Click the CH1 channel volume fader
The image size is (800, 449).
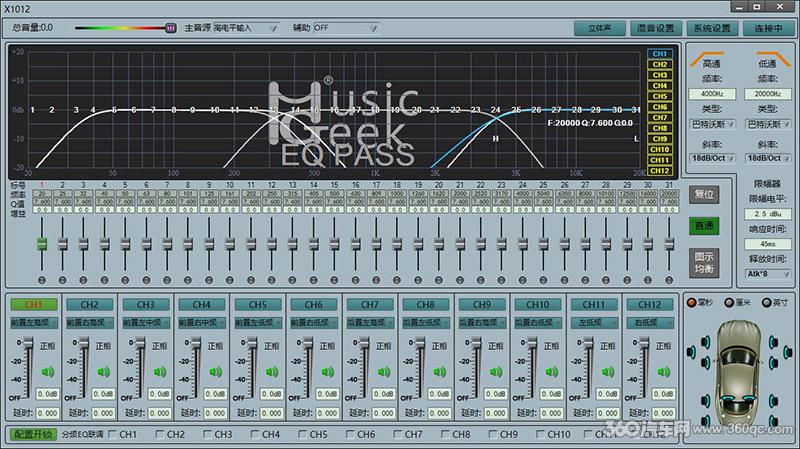pyautogui.click(x=28, y=344)
